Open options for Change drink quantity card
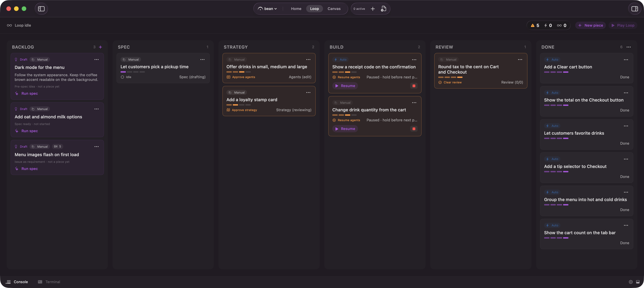 (414, 103)
